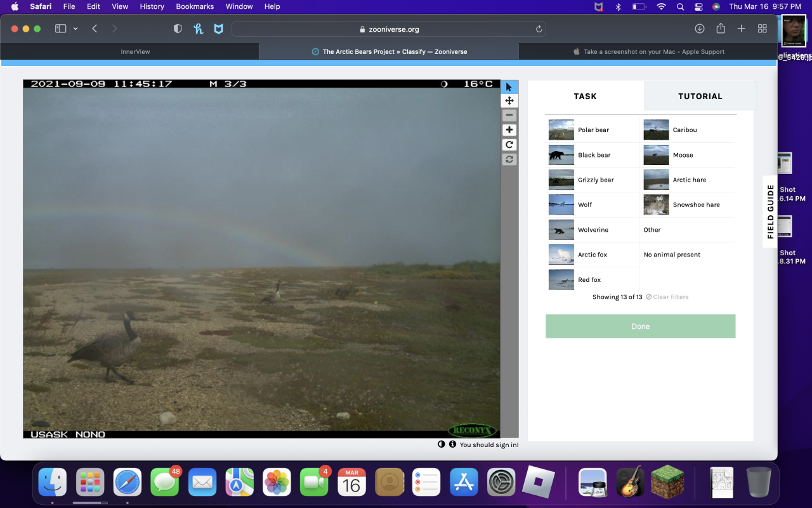Open Safari privacy report shield icon
812x508 pixels.
click(178, 29)
